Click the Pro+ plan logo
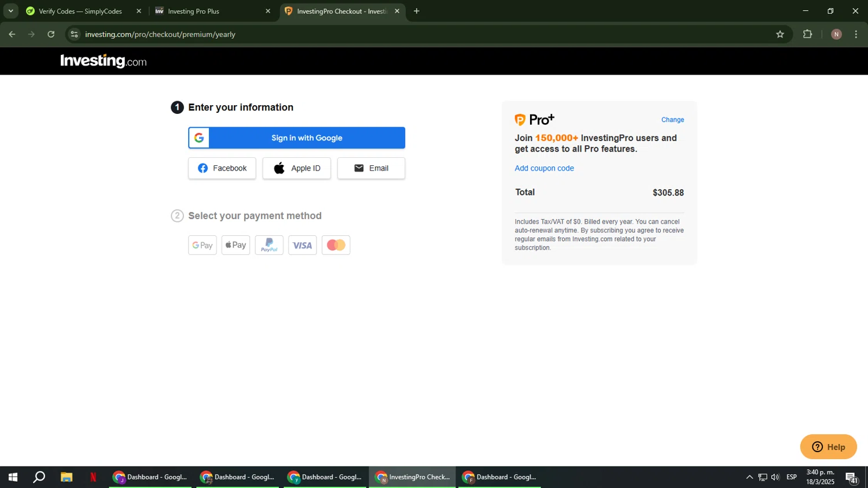Screen dimensions: 868x488 pyautogui.click(x=535, y=120)
